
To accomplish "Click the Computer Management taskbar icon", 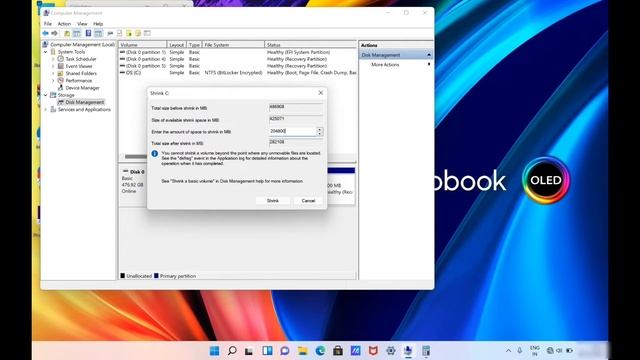I will point(408,351).
